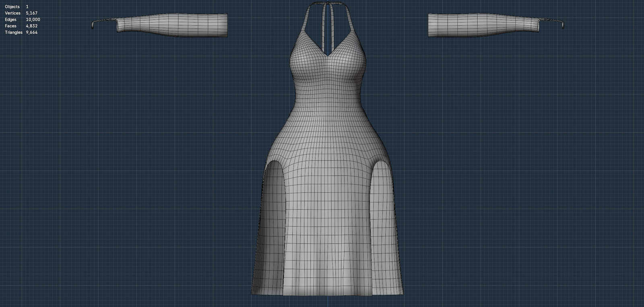
Task: Click the thin cuff tip of right sleeve
Action: tap(562, 24)
